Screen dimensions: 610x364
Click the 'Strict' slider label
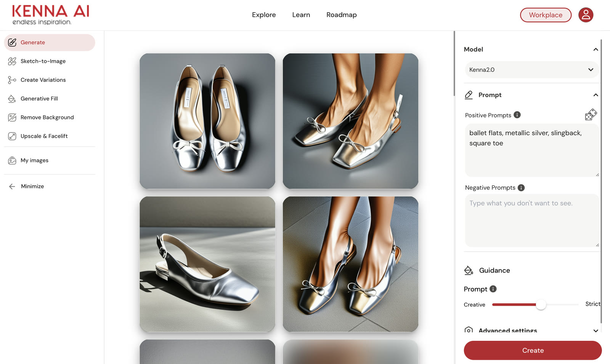click(x=593, y=304)
